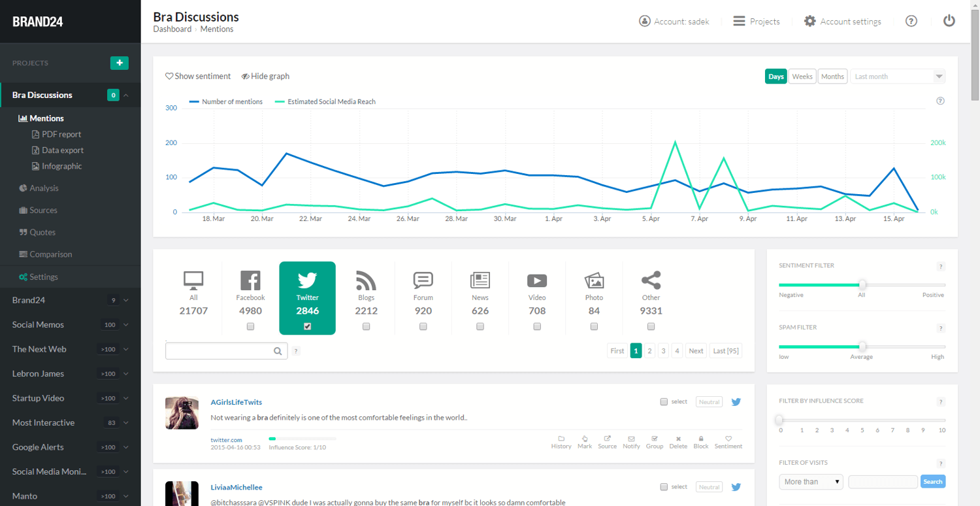Click Twitter bird icon on LiviaaMichellee mention
The height and width of the screenshot is (506, 980).
click(x=736, y=487)
